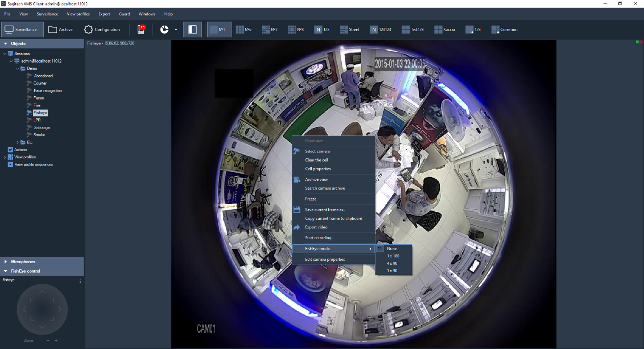This screenshot has width=644, height=349.
Task: Expand the Microphones panel
Action: [23, 261]
